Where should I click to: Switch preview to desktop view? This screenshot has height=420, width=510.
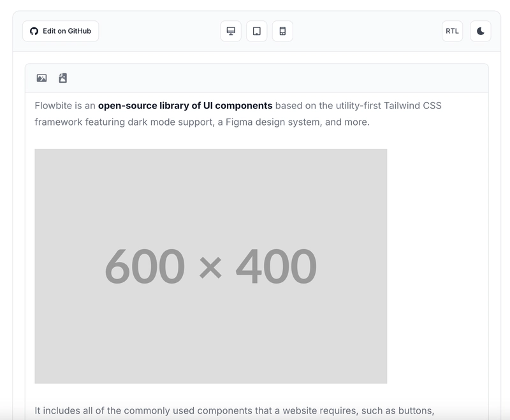tap(231, 31)
